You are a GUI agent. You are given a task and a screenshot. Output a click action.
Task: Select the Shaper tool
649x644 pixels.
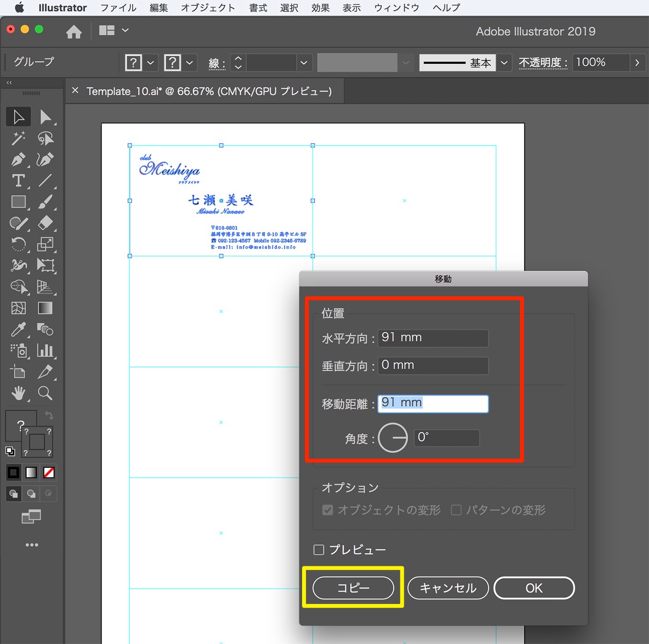(18, 223)
